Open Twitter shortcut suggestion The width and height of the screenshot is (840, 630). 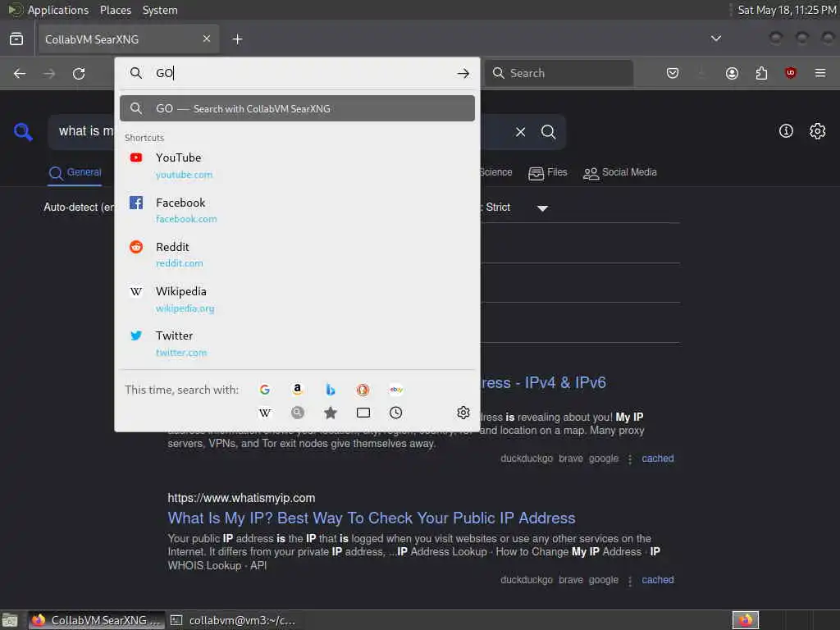[x=297, y=344]
